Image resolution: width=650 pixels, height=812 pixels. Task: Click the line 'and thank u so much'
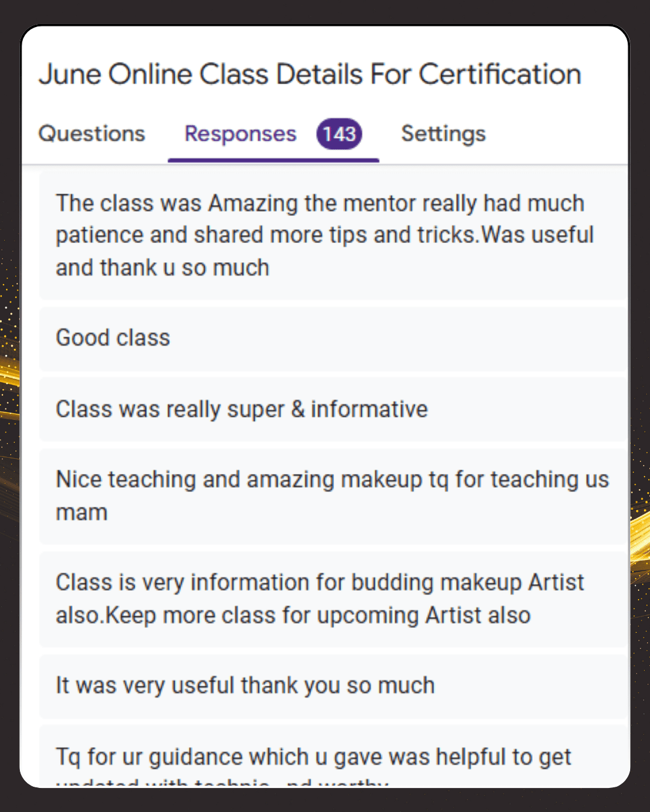162,268
